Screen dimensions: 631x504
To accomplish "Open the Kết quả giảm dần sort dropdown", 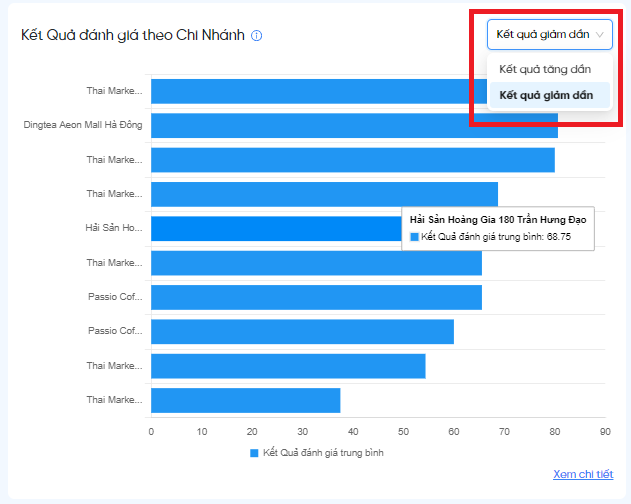I will [549, 35].
